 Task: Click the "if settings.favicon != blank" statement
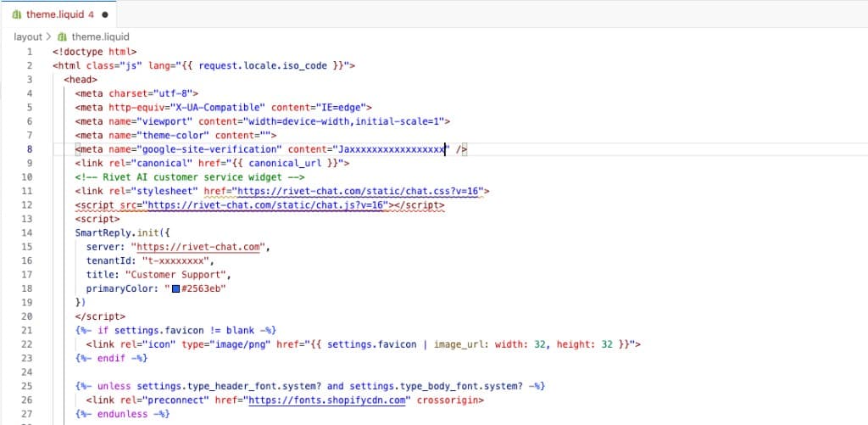tap(175, 331)
